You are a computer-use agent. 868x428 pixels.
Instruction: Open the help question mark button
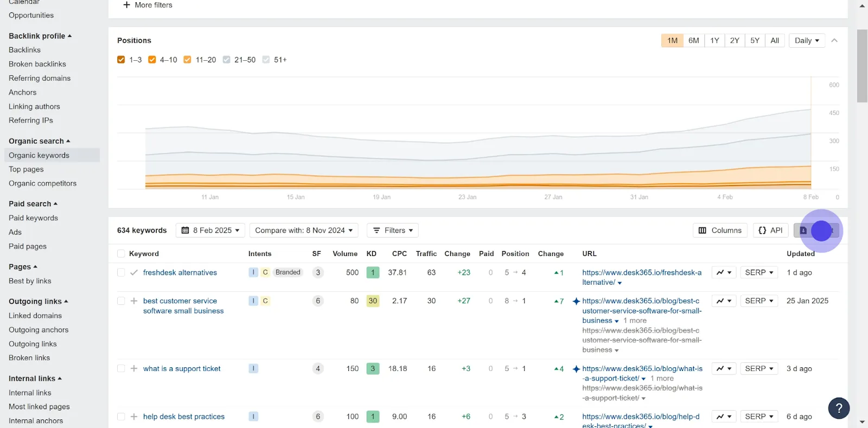pos(839,408)
